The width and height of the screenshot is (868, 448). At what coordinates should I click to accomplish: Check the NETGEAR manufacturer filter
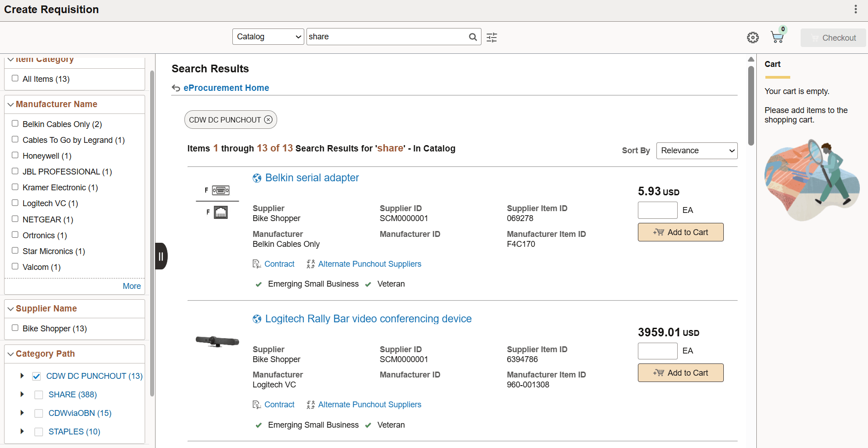tap(15, 219)
